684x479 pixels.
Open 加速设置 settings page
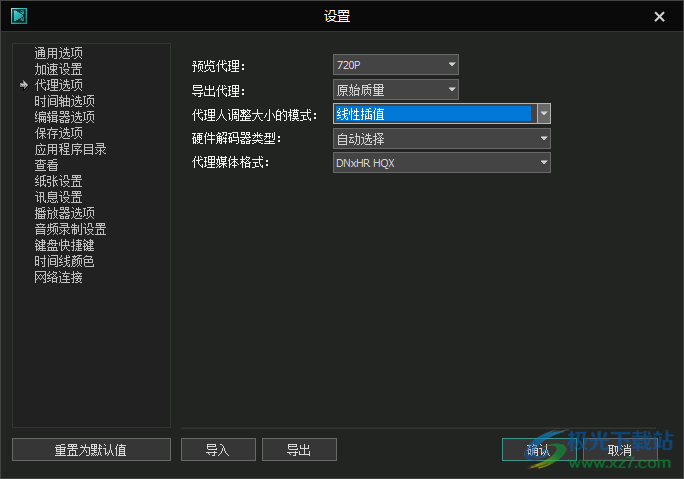click(58, 69)
